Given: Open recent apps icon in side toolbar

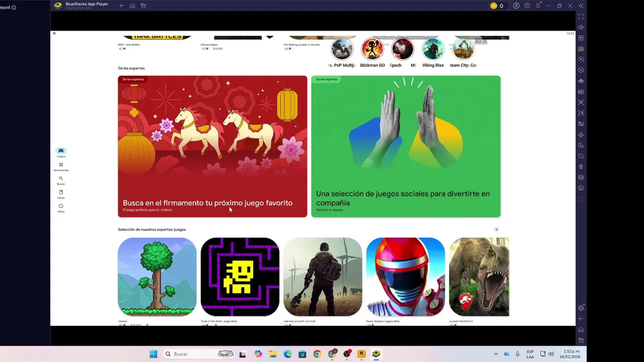Looking at the screenshot, I should (581, 340).
